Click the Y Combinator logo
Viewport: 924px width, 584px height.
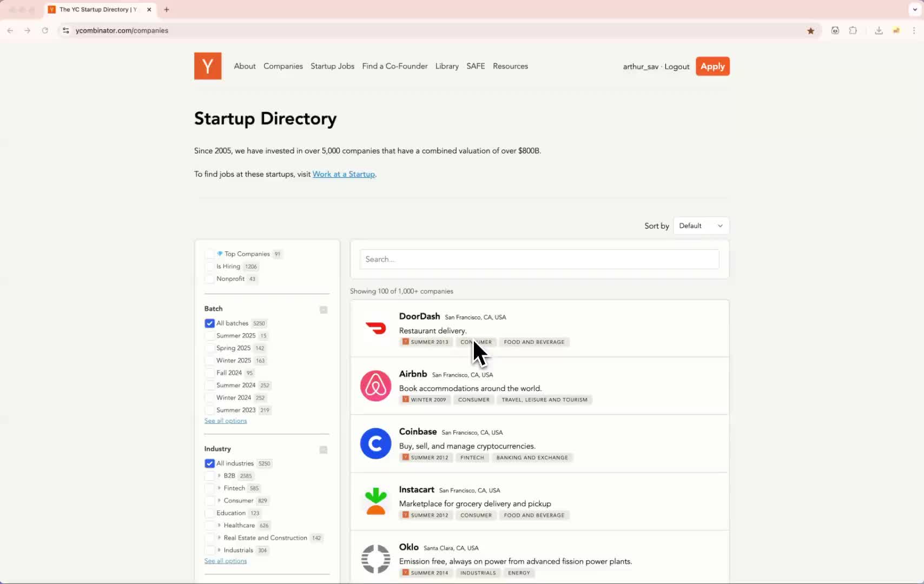pyautogui.click(x=208, y=66)
